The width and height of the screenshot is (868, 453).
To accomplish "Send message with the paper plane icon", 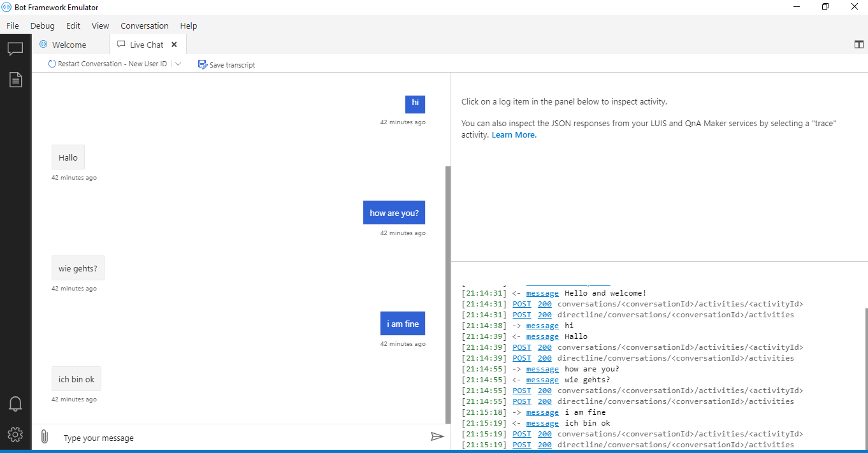I will [437, 436].
